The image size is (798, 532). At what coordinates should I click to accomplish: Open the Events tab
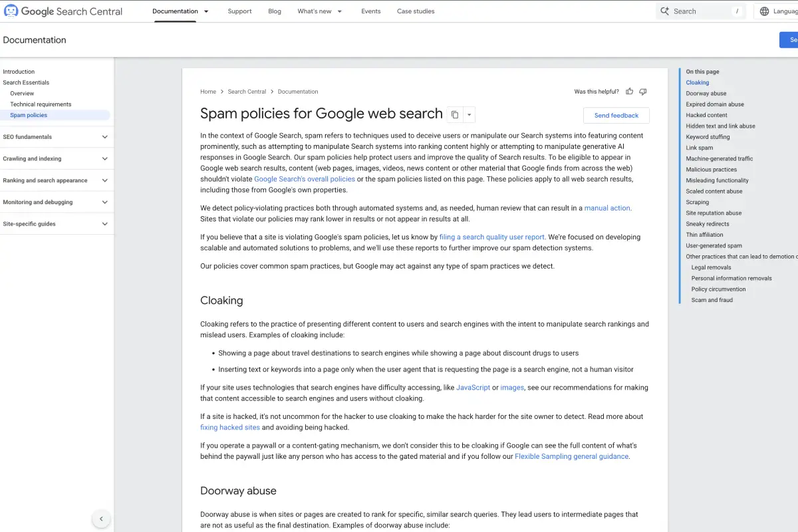tap(371, 11)
